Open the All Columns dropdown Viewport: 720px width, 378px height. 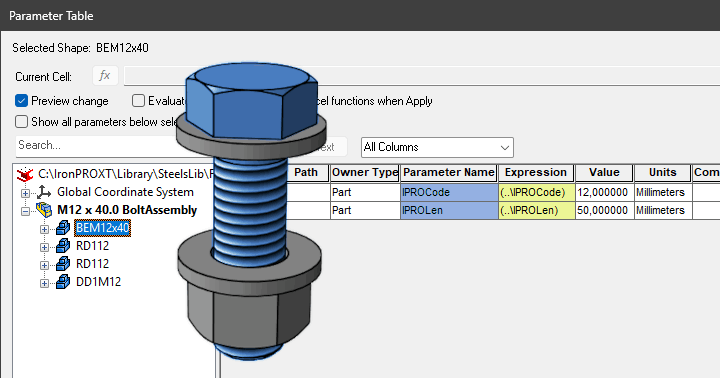[x=437, y=147]
